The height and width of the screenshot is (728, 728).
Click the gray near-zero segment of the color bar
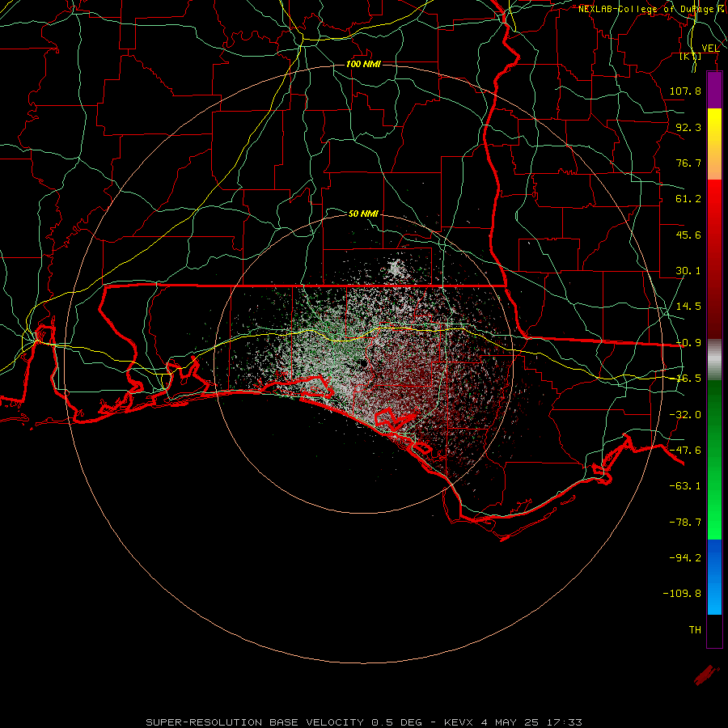click(714, 360)
